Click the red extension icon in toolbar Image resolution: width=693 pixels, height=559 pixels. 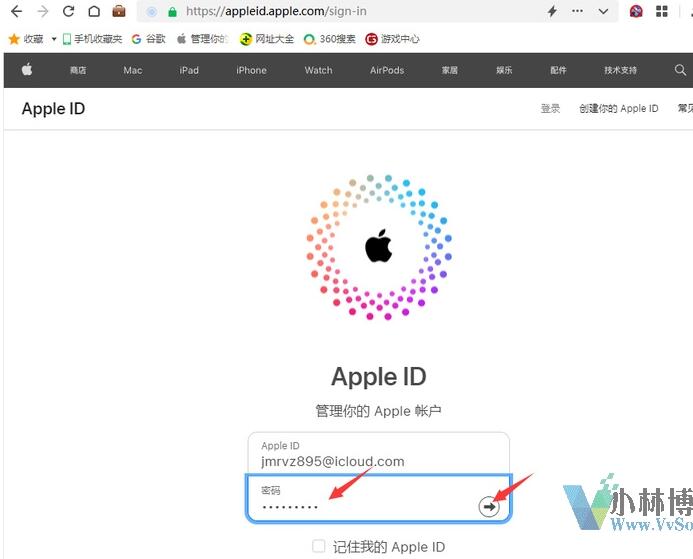(636, 11)
